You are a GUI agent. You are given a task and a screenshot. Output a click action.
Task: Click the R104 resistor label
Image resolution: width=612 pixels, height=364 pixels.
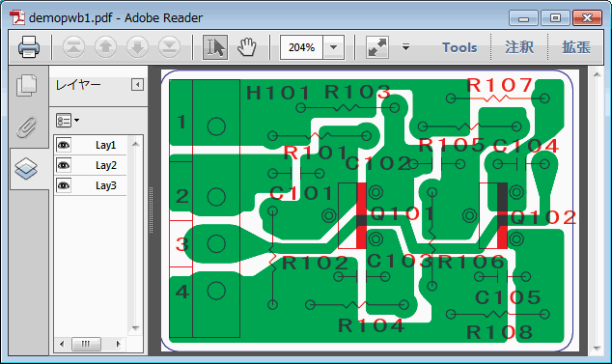click(372, 325)
